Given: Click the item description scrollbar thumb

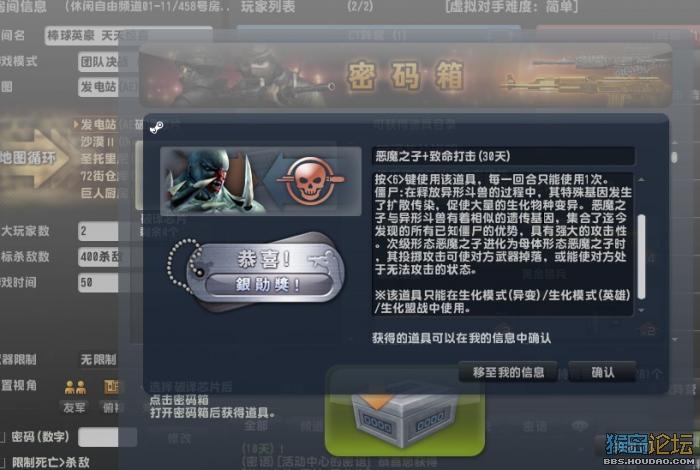Looking at the screenshot, I should pos(642,257).
